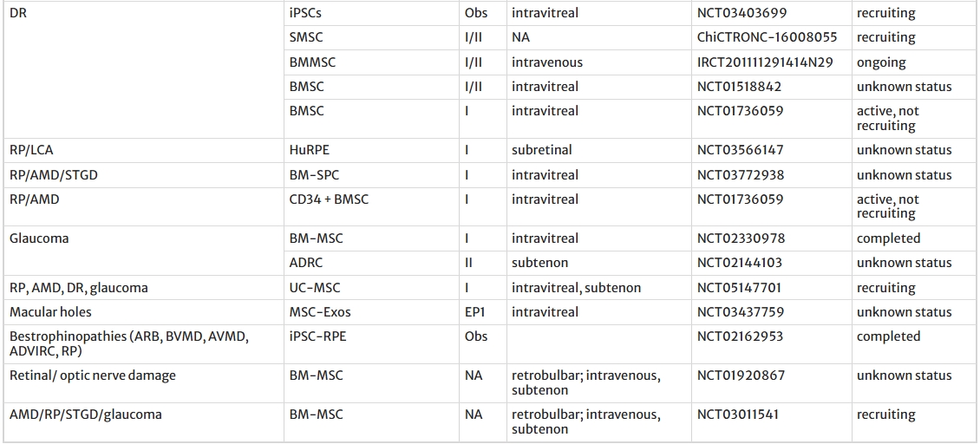Open the NCT03566147 trial for RP/LCA

740,150
